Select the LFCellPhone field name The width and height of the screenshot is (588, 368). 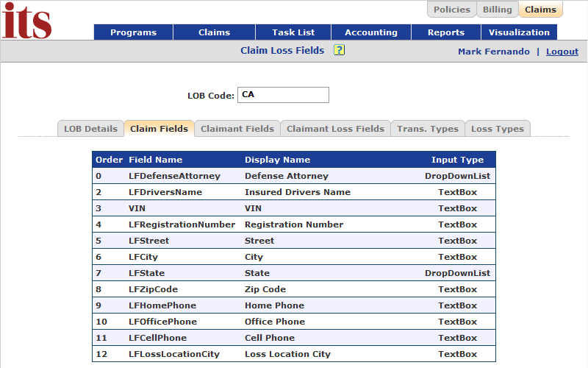click(157, 338)
